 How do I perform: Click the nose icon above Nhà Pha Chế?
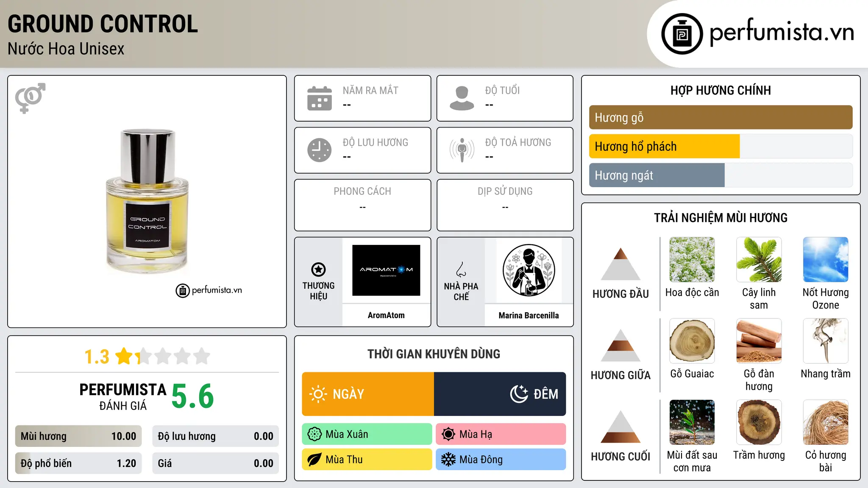coord(461,269)
